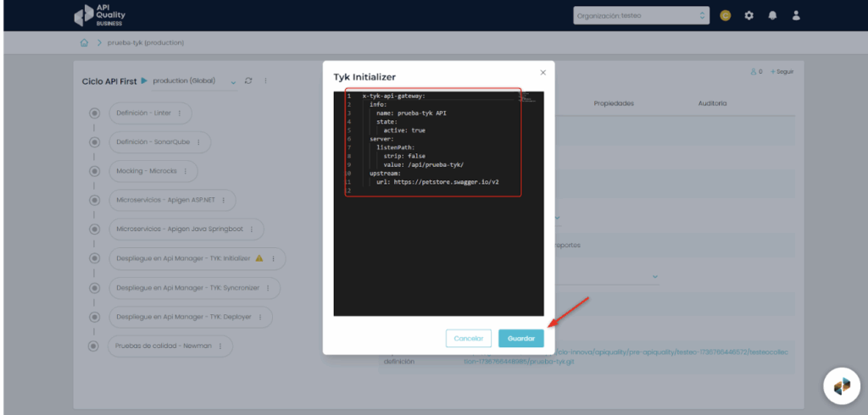Image resolution: width=868 pixels, height=415 pixels.
Task: Click the 'strip: false' line
Action: (404, 156)
